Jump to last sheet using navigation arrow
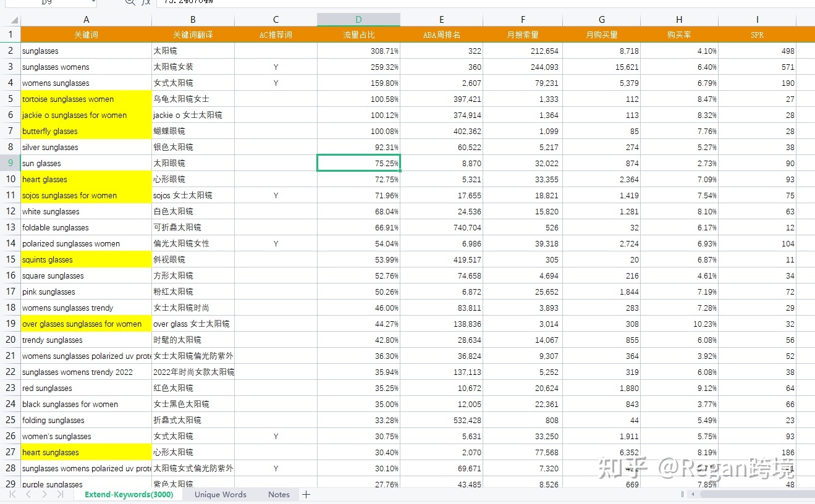The height and width of the screenshot is (504, 815). 60,494
